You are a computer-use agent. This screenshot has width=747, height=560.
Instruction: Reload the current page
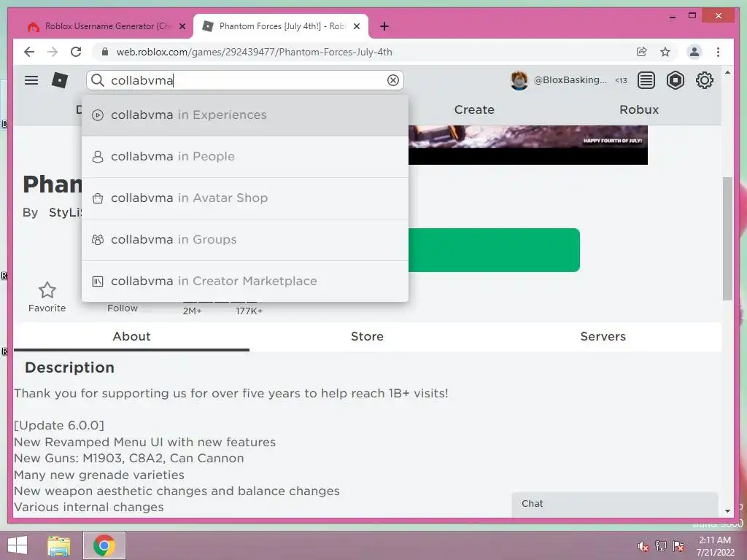(x=76, y=52)
